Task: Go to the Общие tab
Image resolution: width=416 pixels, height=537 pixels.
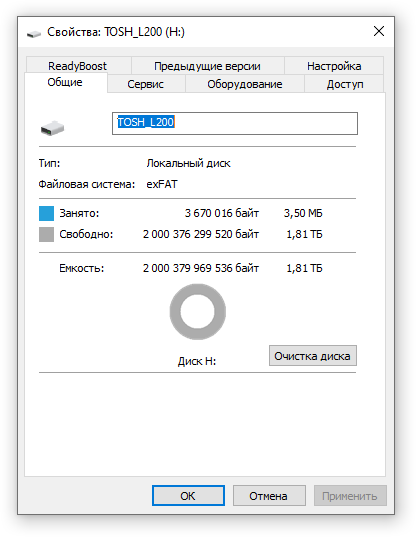Action: tap(65, 82)
